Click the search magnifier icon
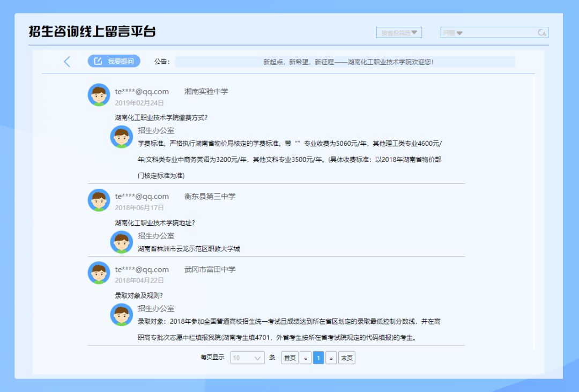The image size is (579, 392). pos(542,33)
